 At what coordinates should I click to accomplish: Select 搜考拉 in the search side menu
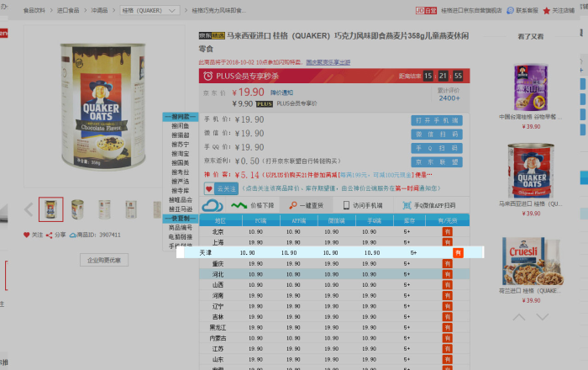coord(181,172)
